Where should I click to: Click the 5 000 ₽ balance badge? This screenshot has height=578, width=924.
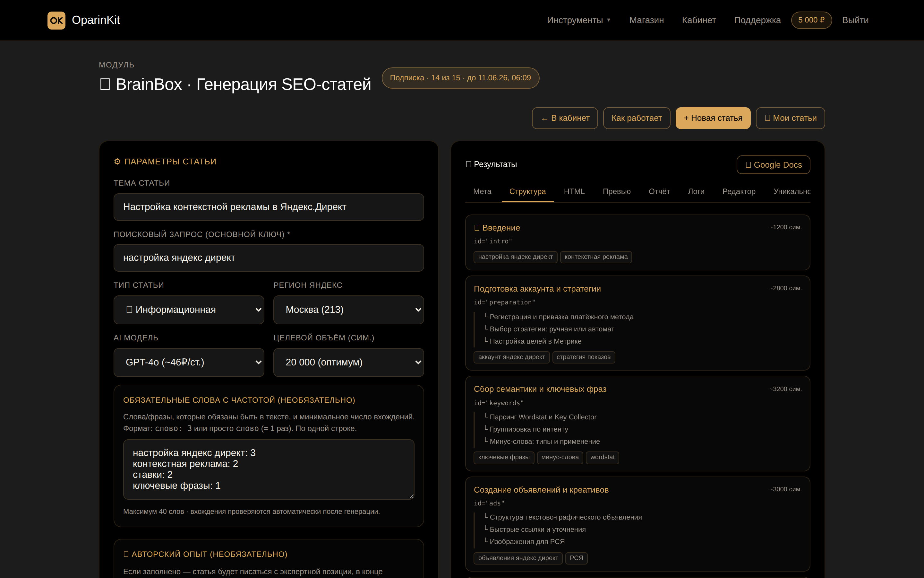pos(811,20)
